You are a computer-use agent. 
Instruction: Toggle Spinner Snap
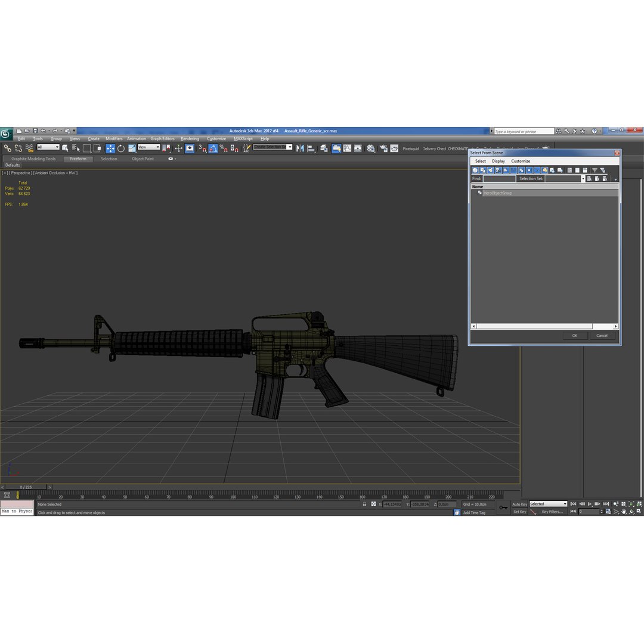234,148
